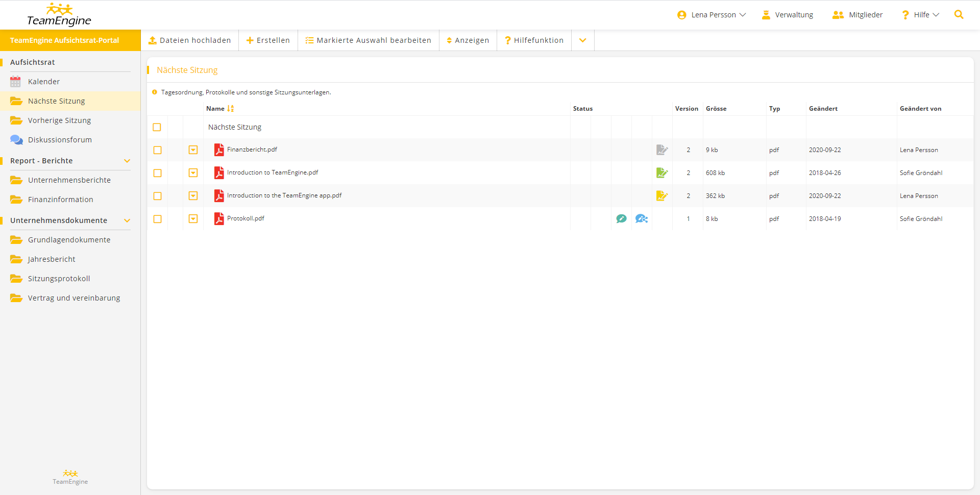Expand the extra toolbar options chevron
The image size is (980, 495).
(582, 40)
